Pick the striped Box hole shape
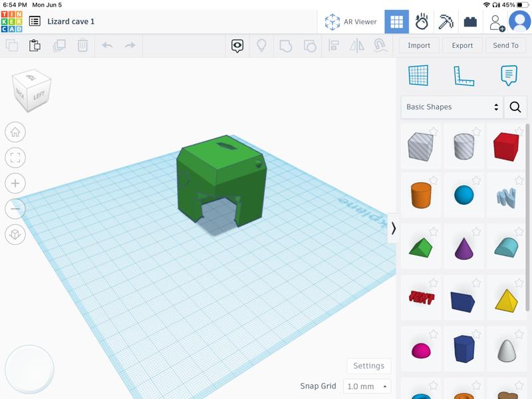 coord(421,146)
